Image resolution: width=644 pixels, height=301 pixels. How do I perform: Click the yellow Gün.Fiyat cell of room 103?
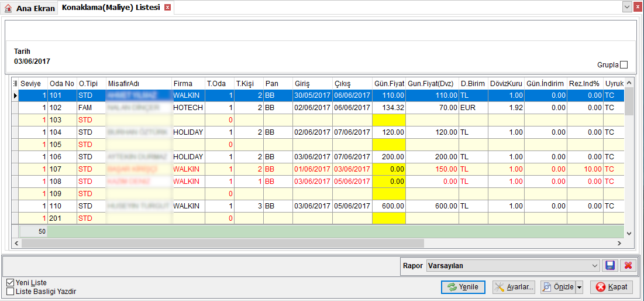pos(389,120)
